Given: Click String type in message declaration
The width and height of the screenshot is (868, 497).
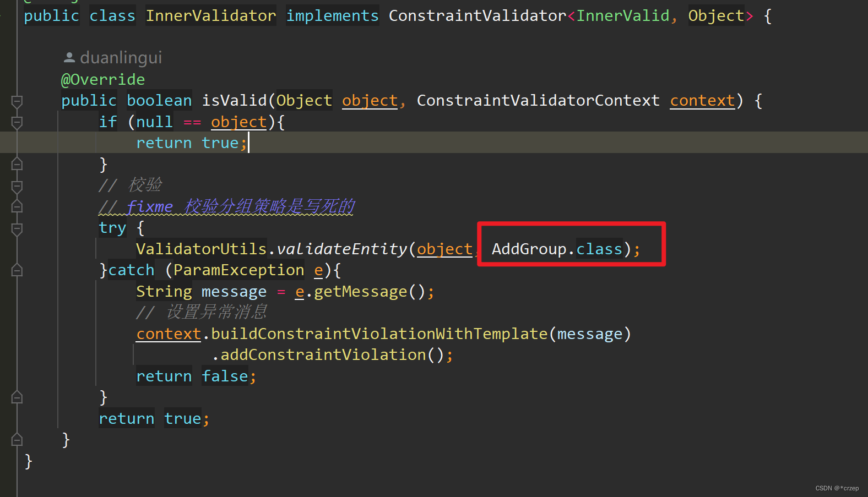Looking at the screenshot, I should pos(164,292).
